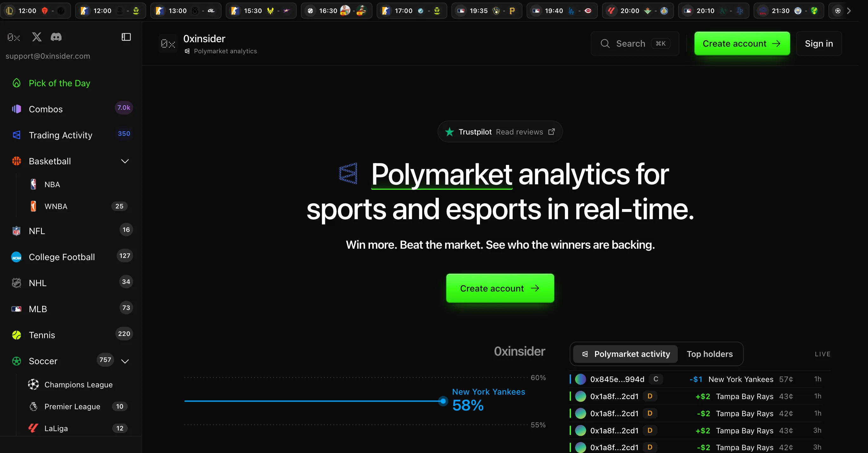Click the 0xinsider header logo icon
The image size is (868, 453).
point(168,43)
